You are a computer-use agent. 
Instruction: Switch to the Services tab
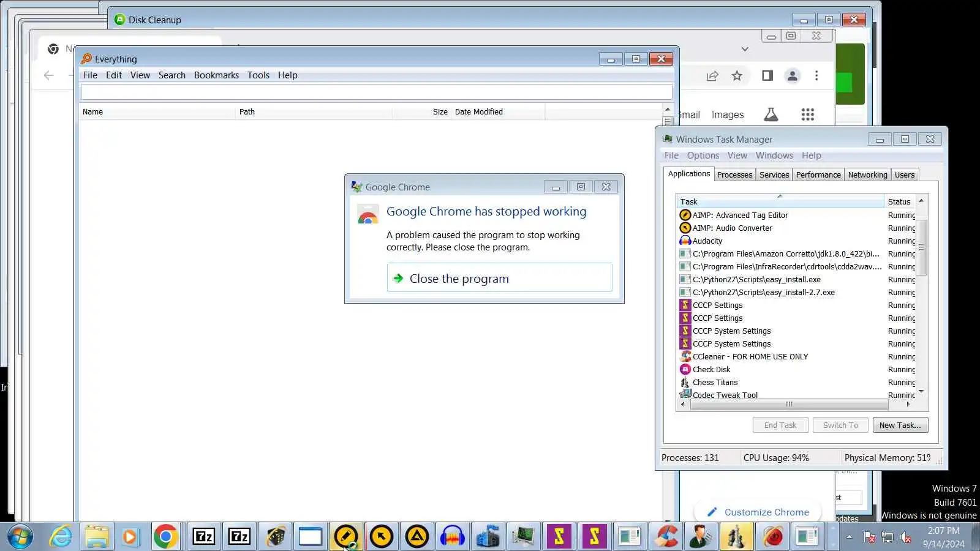pyautogui.click(x=774, y=175)
